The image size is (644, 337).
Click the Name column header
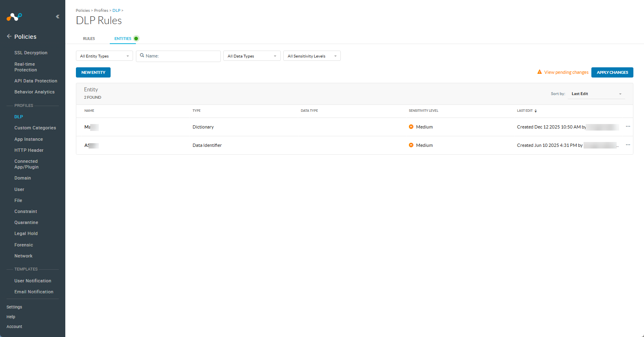click(89, 111)
